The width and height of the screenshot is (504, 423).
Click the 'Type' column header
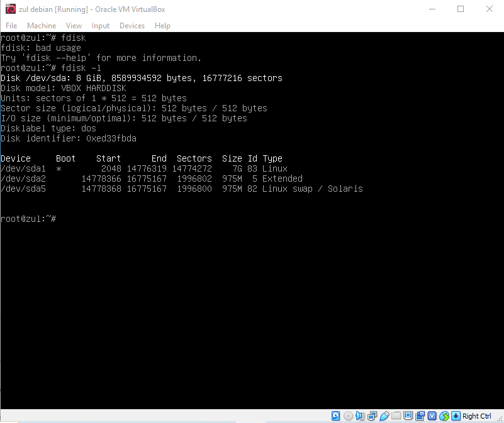tap(272, 158)
